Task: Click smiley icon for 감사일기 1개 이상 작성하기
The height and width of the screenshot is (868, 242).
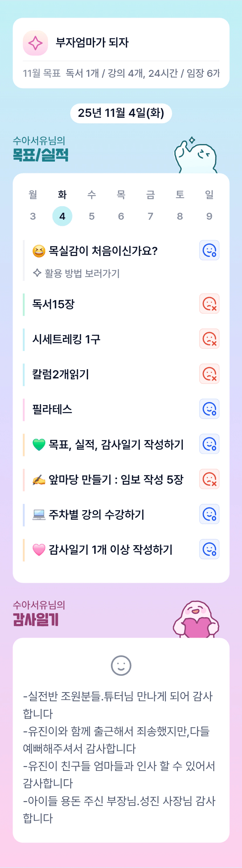Action: 209,549
